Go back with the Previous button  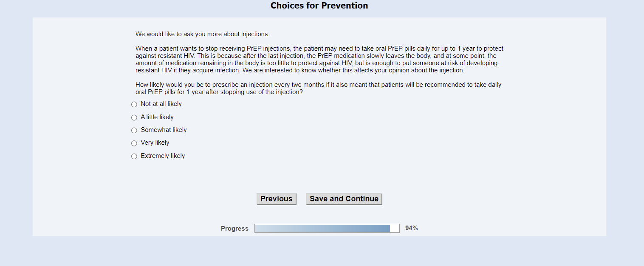276,199
